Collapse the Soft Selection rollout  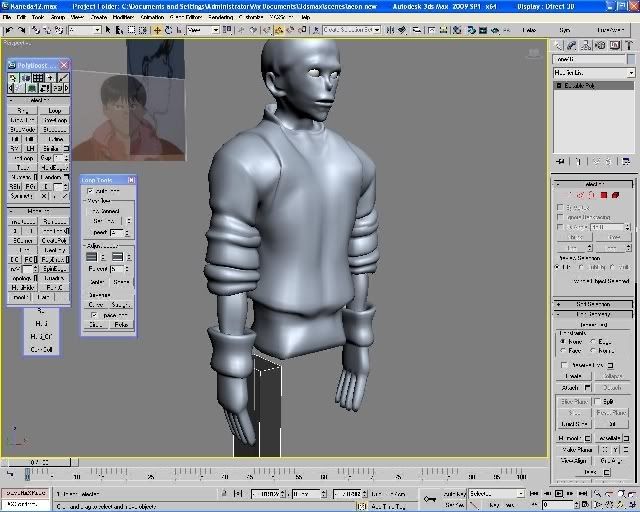click(595, 304)
